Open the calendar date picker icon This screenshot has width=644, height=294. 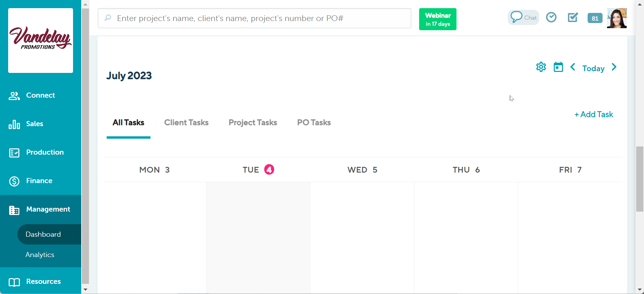pyautogui.click(x=558, y=67)
